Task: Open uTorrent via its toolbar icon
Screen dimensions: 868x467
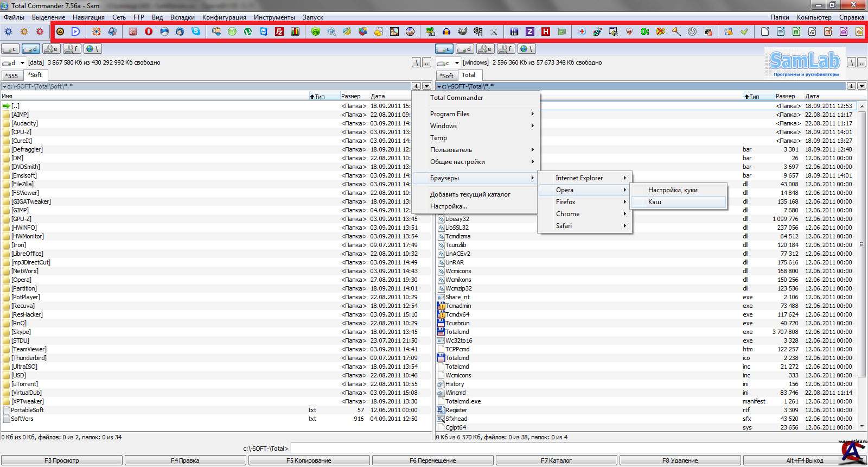Action: point(248,31)
